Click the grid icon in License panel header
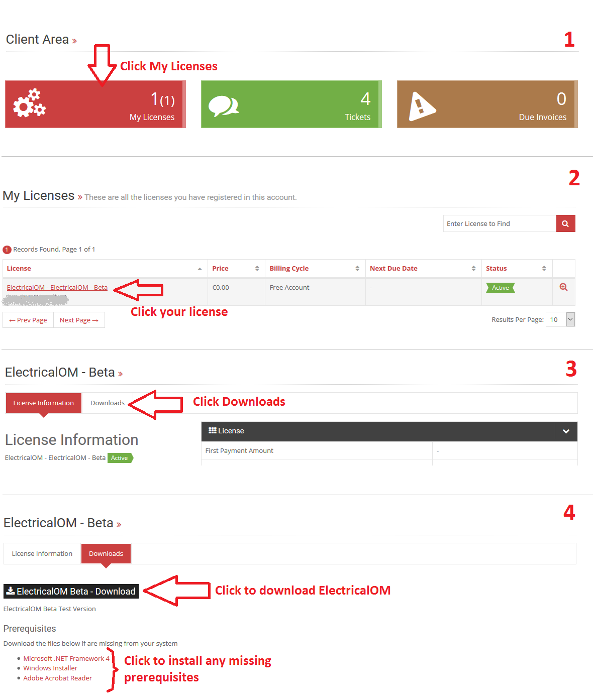Image resolution: width=593 pixels, height=700 pixels. (213, 430)
